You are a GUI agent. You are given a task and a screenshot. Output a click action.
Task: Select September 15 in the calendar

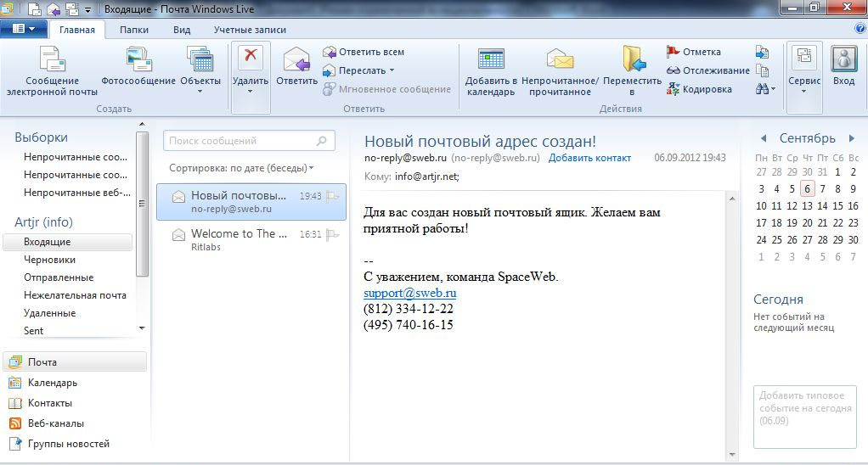pyautogui.click(x=837, y=206)
